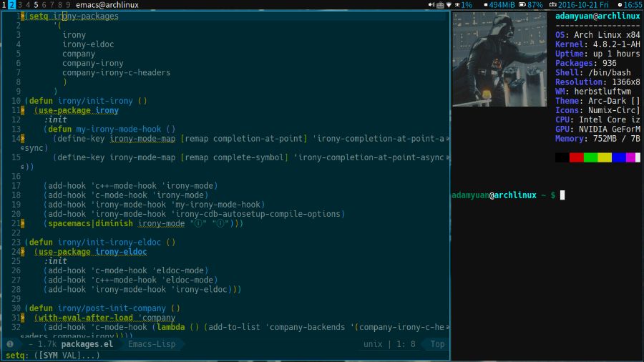Switch to workspace tag 5
This screenshot has width=644, height=362.
[x=36, y=5]
